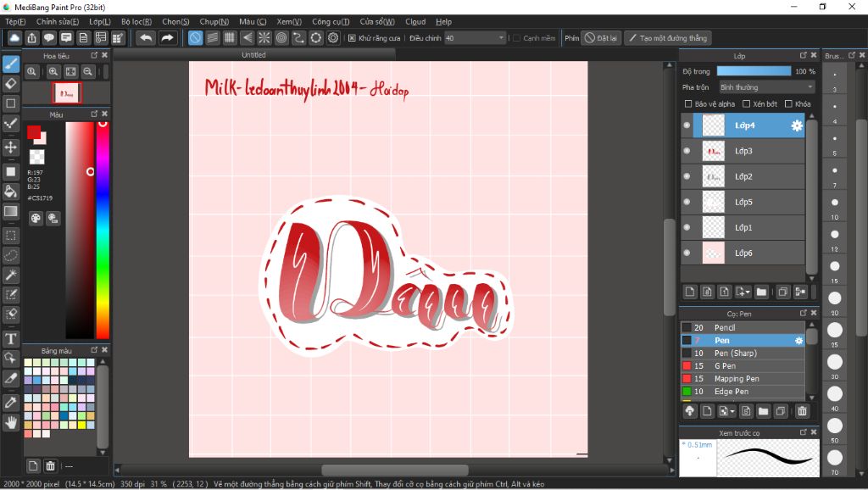This screenshot has height=490, width=868.
Task: Duplicate layer using the layers panel icon
Action: click(782, 292)
